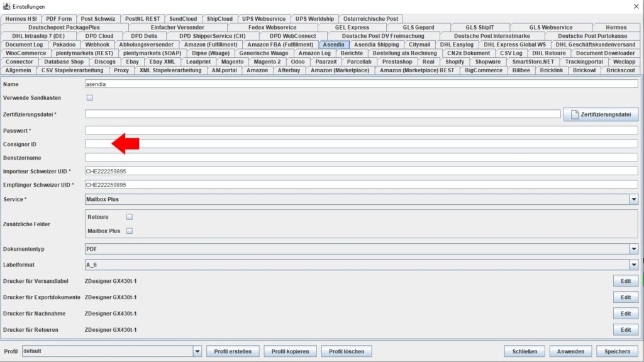Open the Profil default dropdown

tap(197, 351)
